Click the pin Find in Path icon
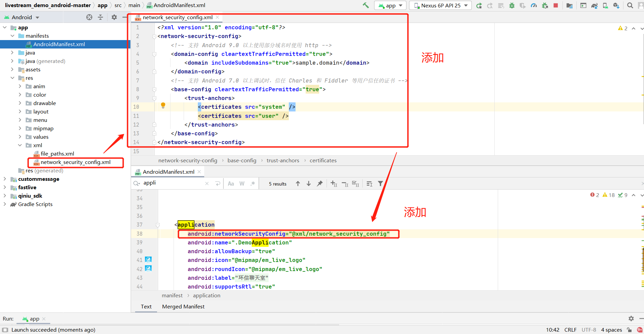 (x=320, y=183)
